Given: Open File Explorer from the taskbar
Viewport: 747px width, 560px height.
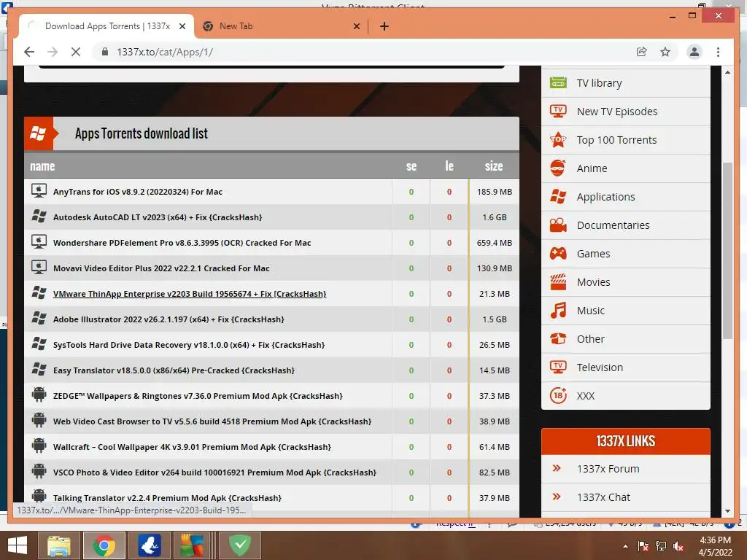Looking at the screenshot, I should pos(59,545).
